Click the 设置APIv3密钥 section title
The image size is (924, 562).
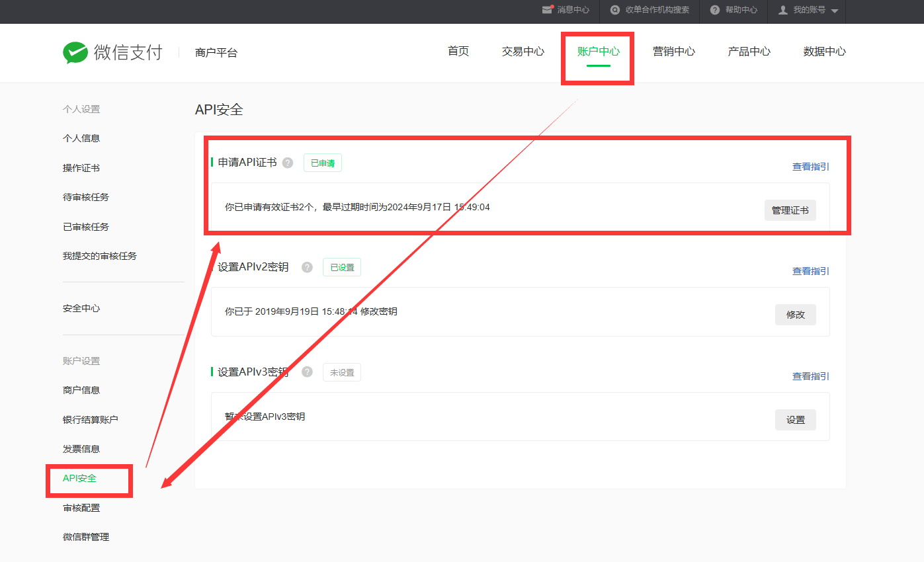(x=253, y=372)
